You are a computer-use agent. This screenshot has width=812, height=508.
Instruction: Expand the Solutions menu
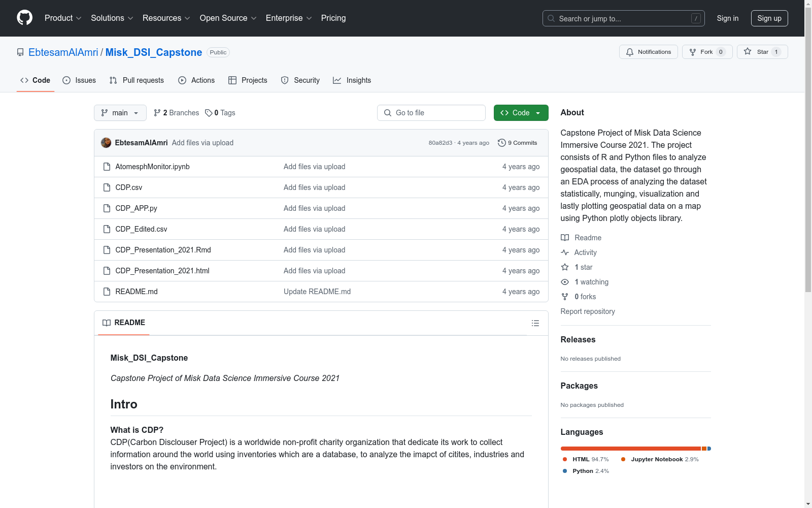tap(112, 18)
